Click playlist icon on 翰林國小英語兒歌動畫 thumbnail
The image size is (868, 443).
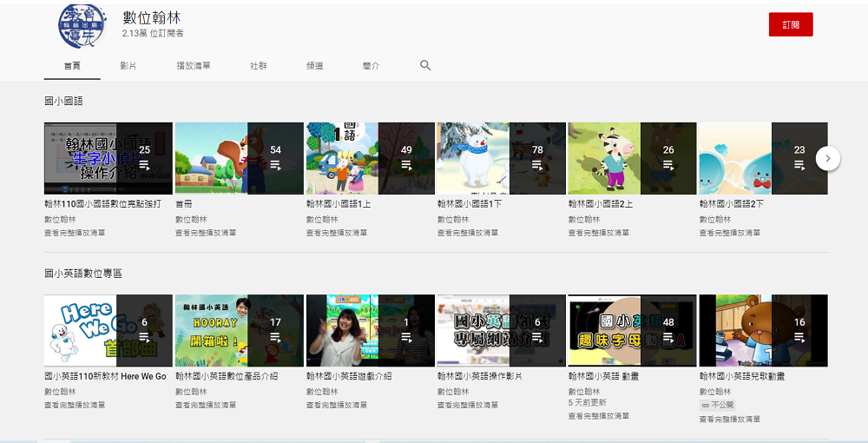[x=799, y=337]
